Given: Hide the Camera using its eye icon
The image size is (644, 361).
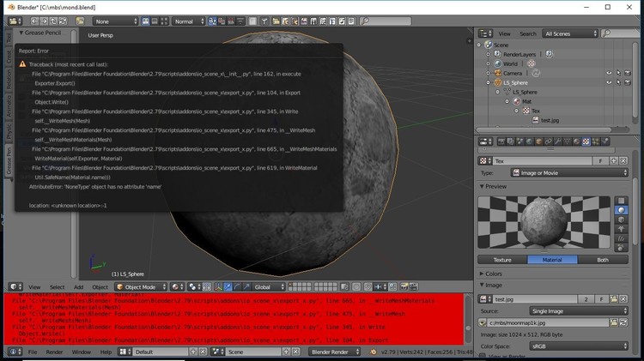Looking at the screenshot, I should click(609, 73).
